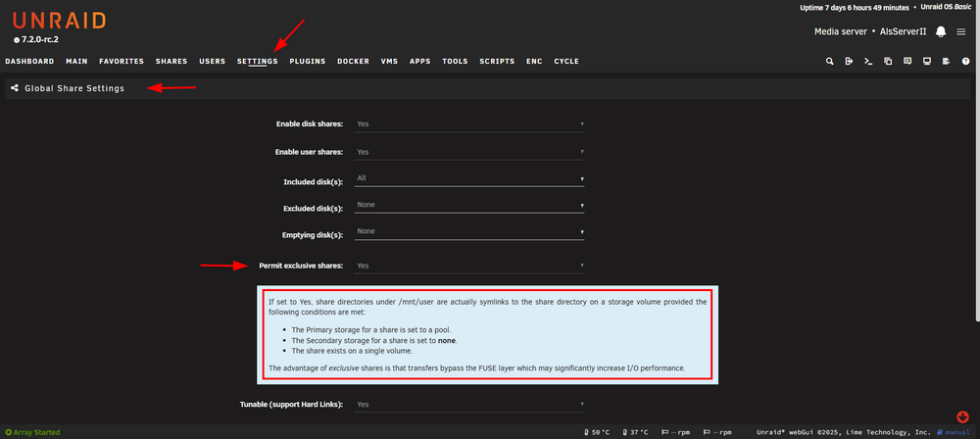Open the Tunable (support Hard Links) dropdown
This screenshot has width=980, height=439.
469,405
